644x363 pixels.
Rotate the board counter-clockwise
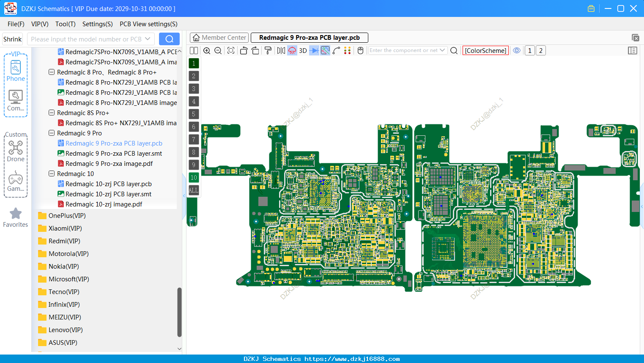244,50
